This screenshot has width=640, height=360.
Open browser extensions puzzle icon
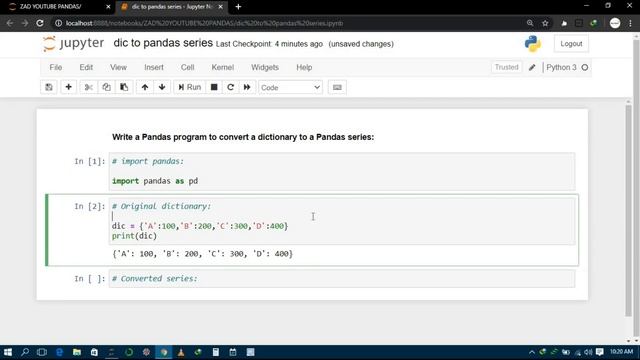pos(564,23)
